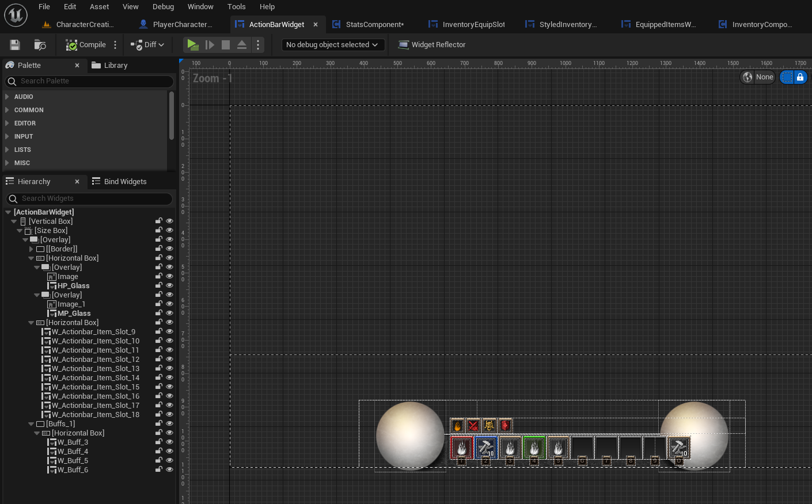Screen dimensions: 812x504
Task: Switch to the Bind Widgets tab
Action: point(119,182)
